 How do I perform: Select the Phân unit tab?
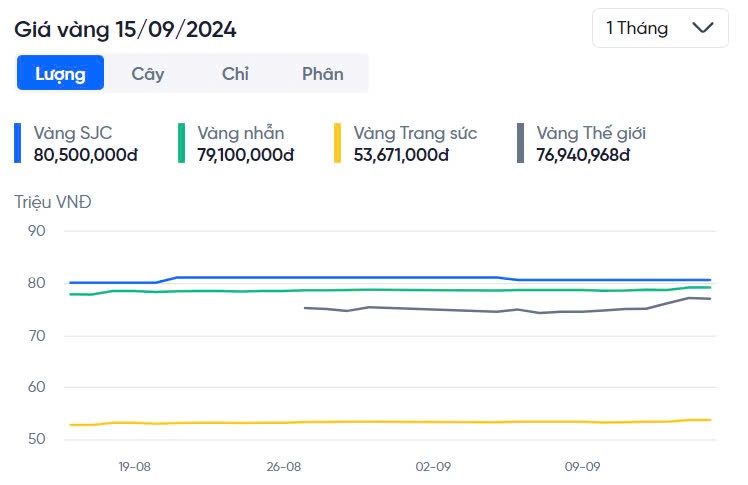click(322, 73)
